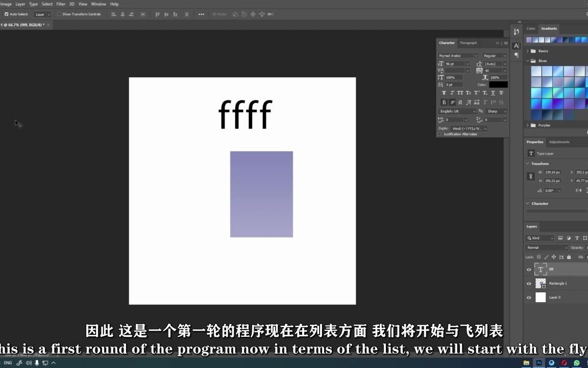Enable underline in the Character panel
Screen dimensions: 588x368
(493, 93)
